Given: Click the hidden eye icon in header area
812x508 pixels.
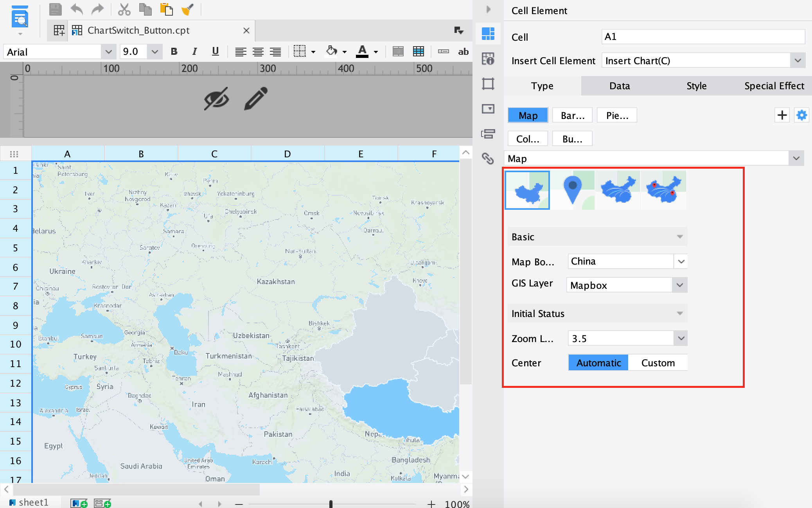Looking at the screenshot, I should coord(216,99).
